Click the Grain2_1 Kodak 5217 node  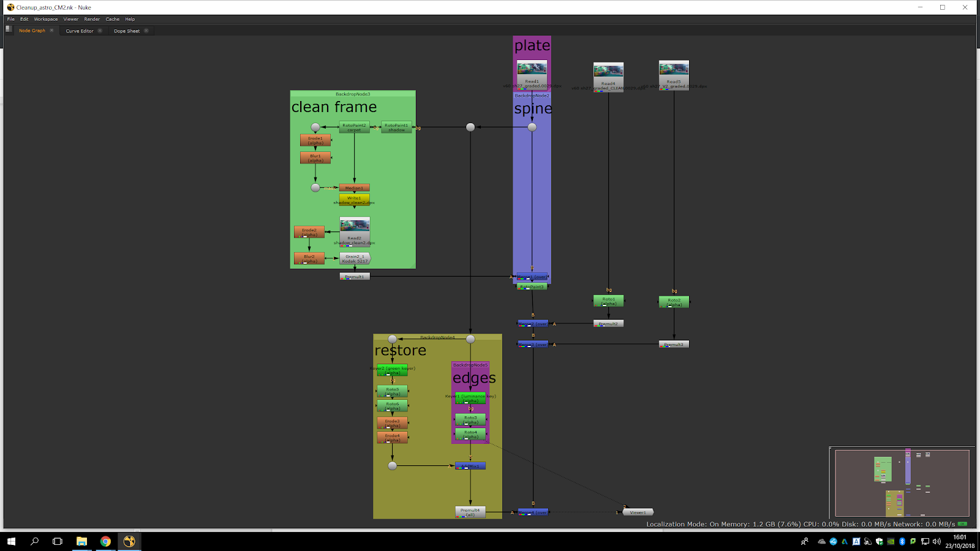(355, 258)
